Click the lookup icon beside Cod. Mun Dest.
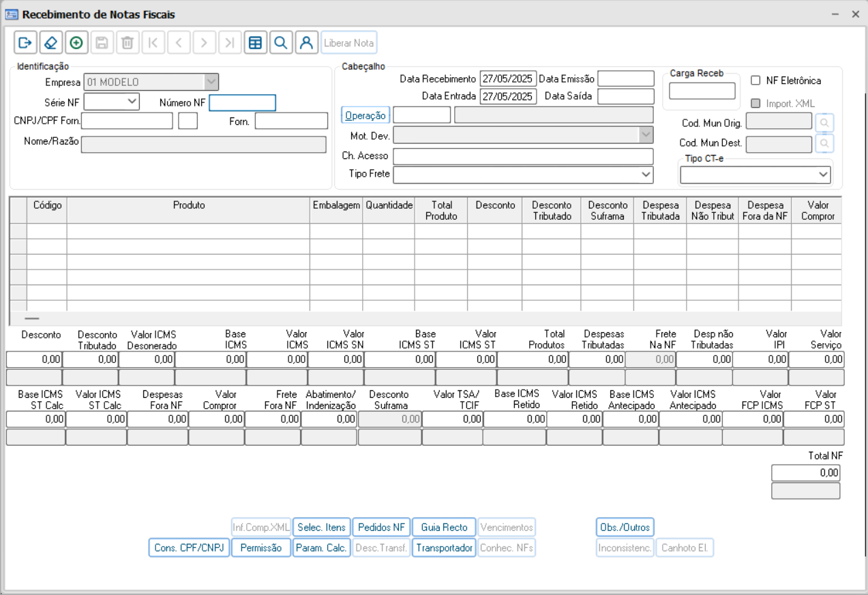This screenshot has height=595, width=868. [824, 144]
